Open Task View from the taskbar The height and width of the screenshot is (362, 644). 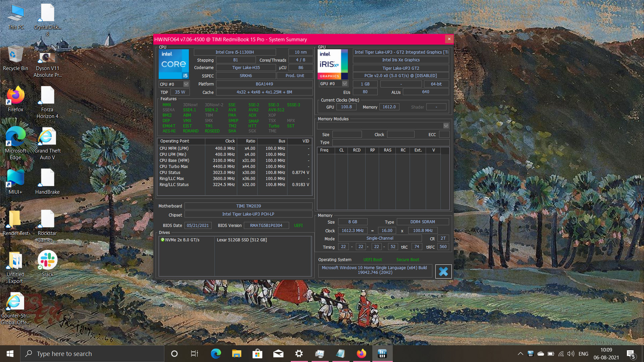coord(195,354)
